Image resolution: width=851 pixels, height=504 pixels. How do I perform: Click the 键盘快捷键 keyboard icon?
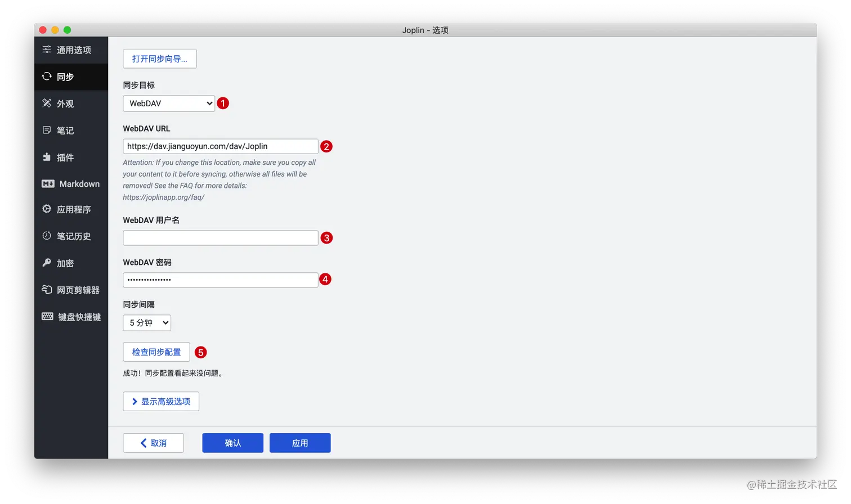coord(47,317)
